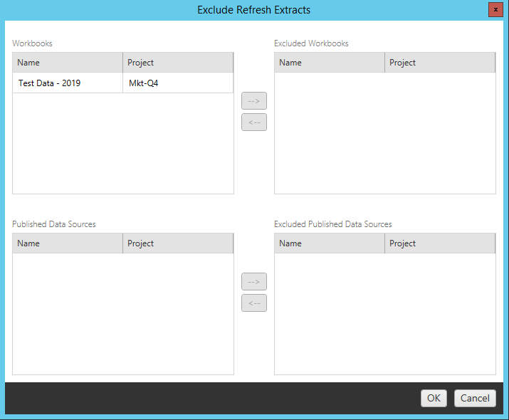Click Name header in Excluded Published Data Sources
Image resolution: width=509 pixels, height=420 pixels.
330,243
